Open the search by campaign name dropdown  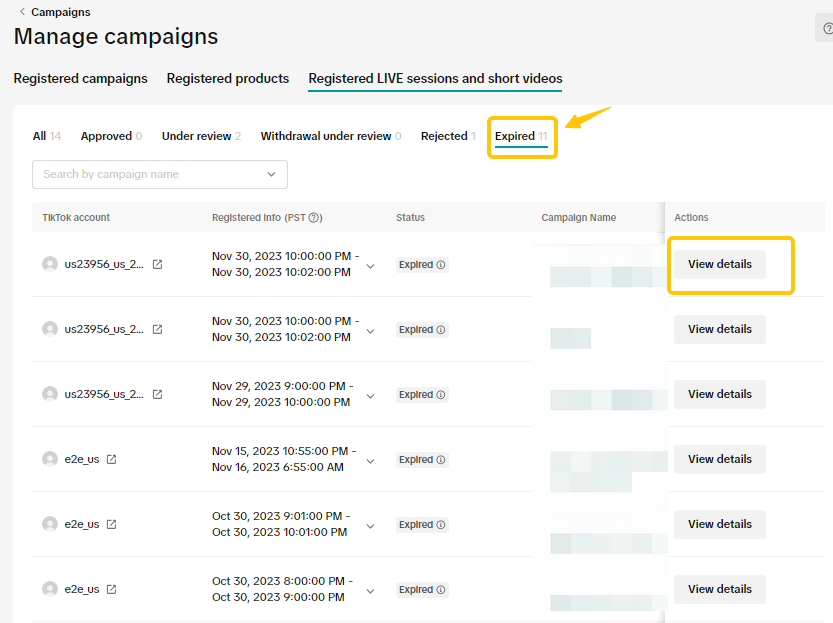point(272,174)
